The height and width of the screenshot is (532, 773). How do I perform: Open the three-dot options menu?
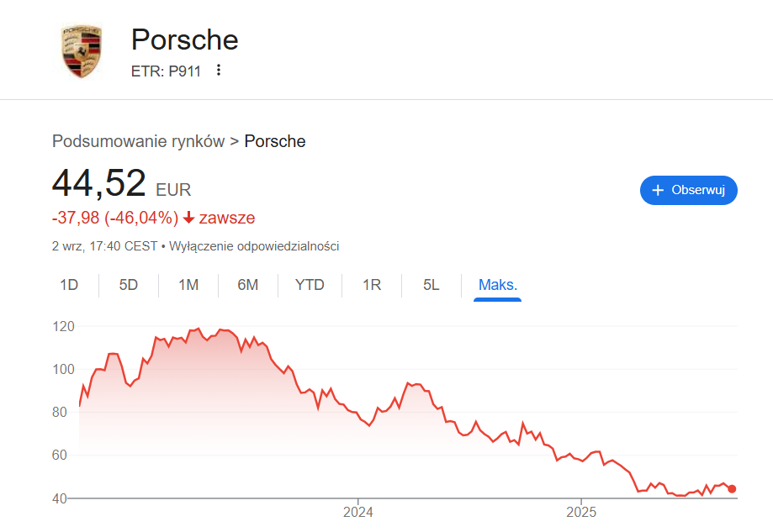coord(219,70)
